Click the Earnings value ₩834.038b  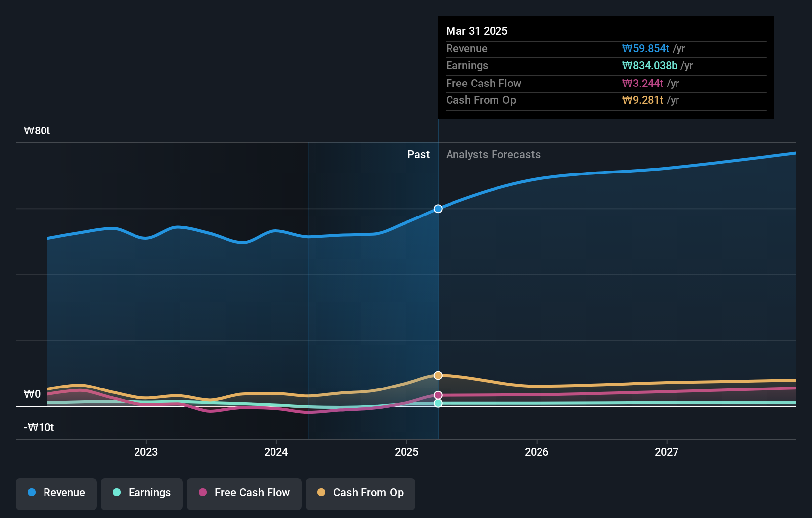tap(649, 66)
